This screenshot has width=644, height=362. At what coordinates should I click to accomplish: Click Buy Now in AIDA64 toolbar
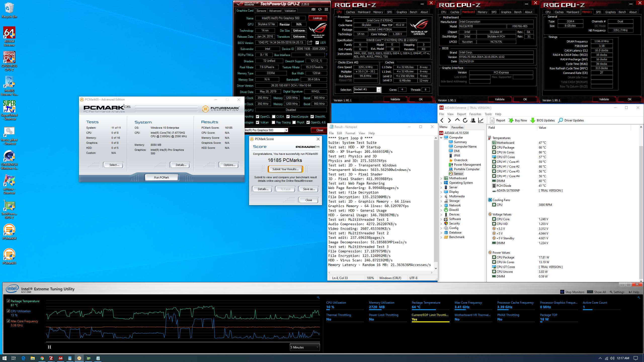(x=518, y=120)
